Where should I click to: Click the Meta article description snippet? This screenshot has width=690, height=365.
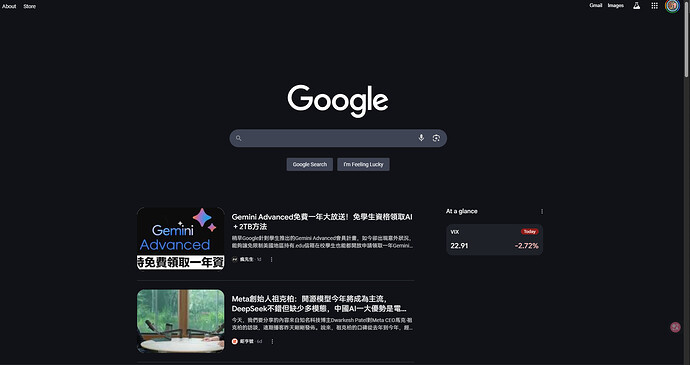click(x=322, y=324)
